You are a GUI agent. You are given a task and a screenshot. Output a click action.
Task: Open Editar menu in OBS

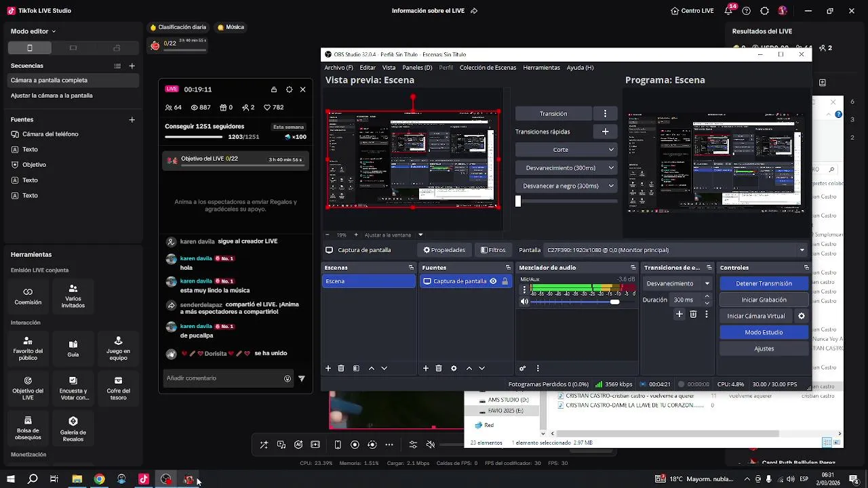click(x=368, y=68)
